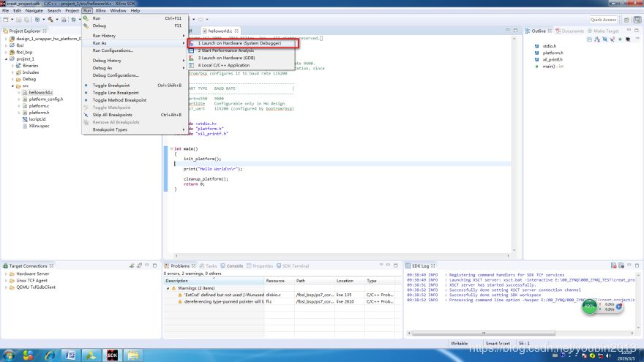This screenshot has width=644, height=362.
Task: Open the Open Perspective icon near Quick Access
Action: (626, 20)
